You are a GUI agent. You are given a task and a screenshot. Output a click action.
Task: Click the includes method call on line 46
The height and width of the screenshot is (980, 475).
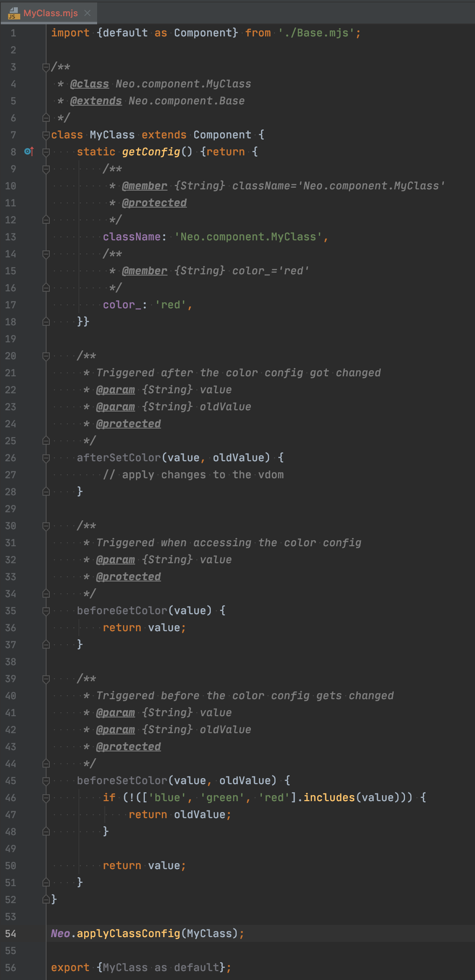329,798
